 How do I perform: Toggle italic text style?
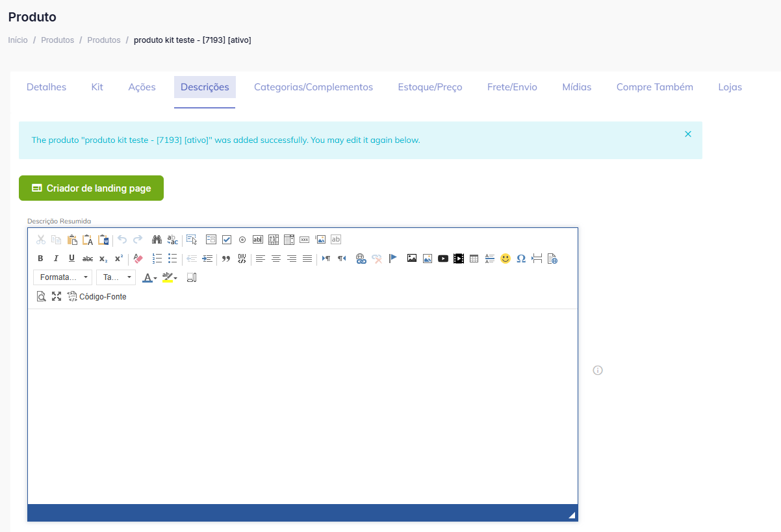point(56,259)
